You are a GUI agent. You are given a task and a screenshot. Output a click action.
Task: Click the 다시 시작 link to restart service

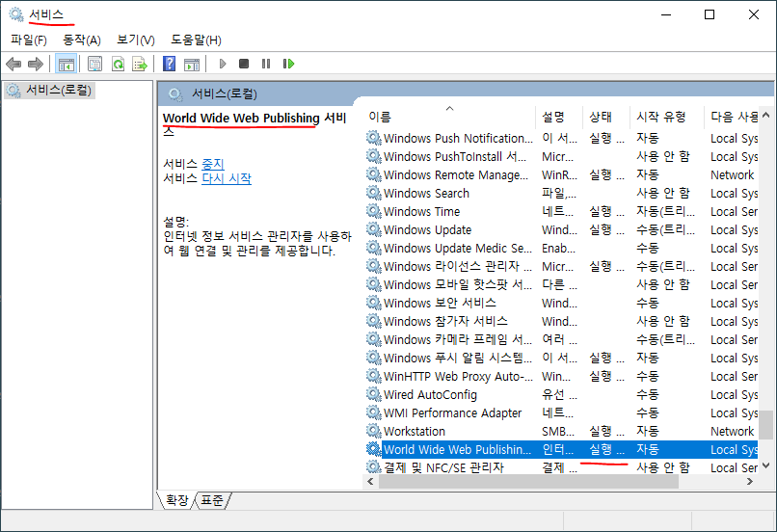(227, 178)
